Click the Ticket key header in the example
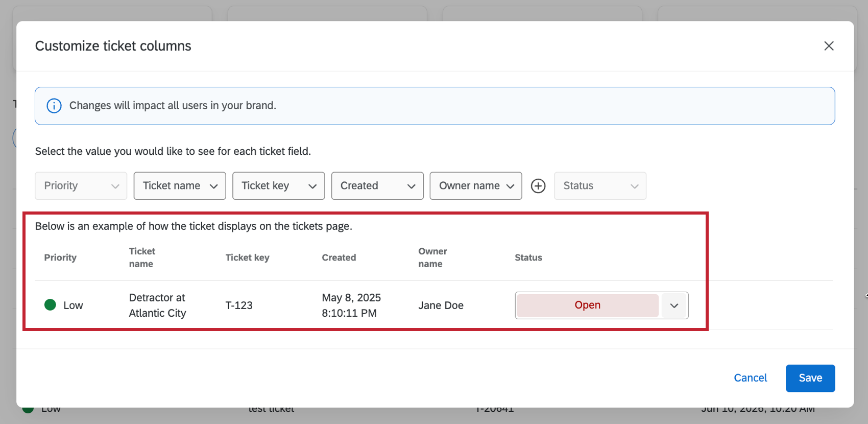The width and height of the screenshot is (868, 424). pos(247,257)
